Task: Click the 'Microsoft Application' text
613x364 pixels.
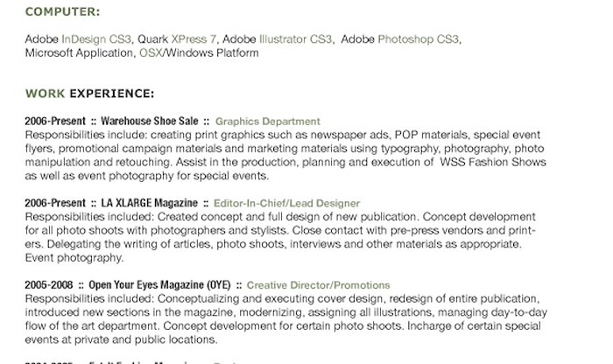Action: 79,52
